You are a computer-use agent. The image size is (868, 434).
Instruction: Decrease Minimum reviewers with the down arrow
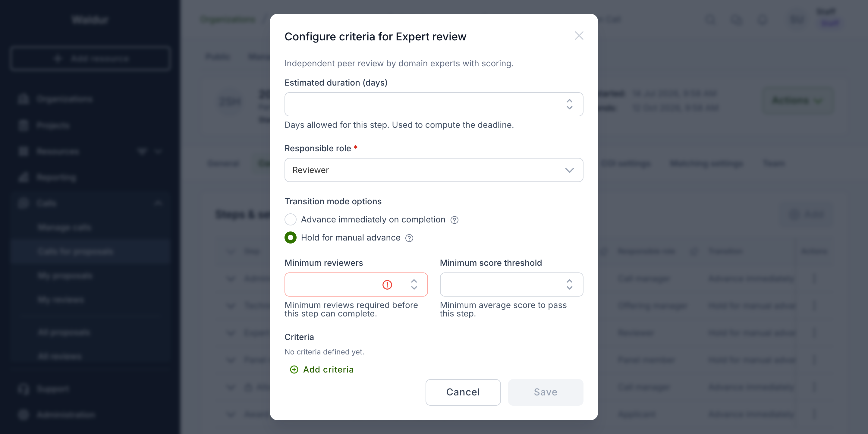tap(414, 288)
